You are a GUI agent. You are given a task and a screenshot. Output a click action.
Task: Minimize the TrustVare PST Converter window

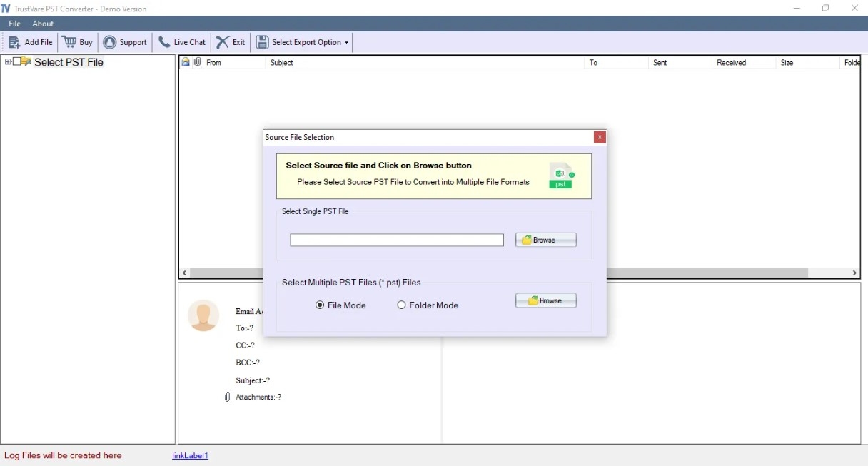click(797, 9)
